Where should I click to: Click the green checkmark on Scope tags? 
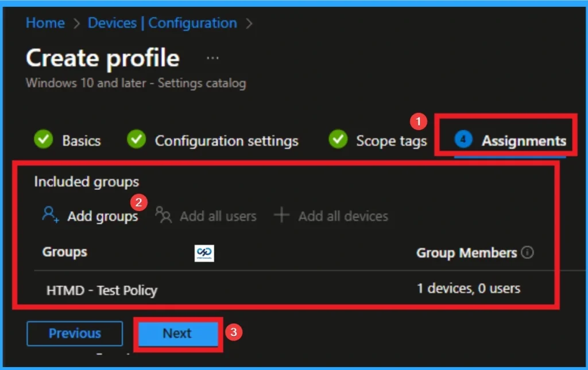[338, 139]
